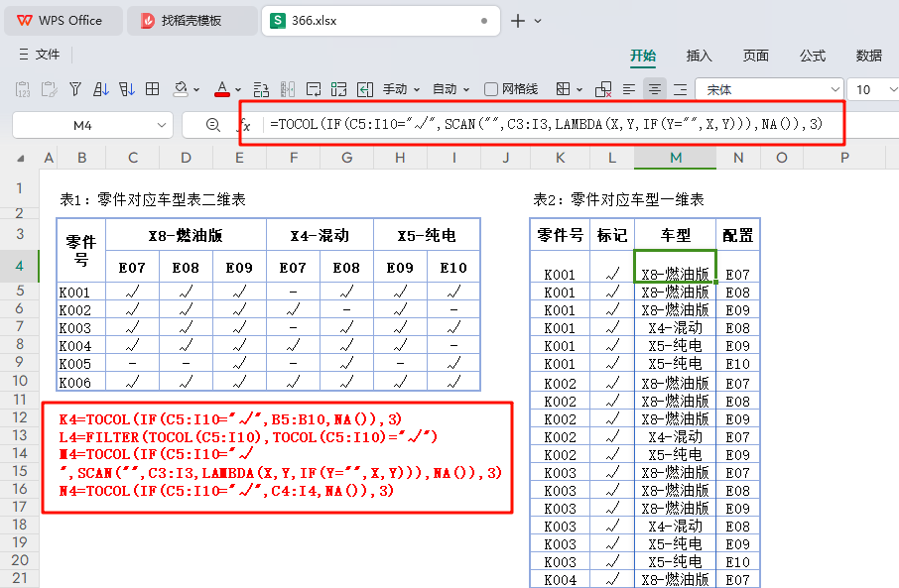Select the K006 cell in table 1
The height and width of the screenshot is (588, 899).
[x=80, y=383]
